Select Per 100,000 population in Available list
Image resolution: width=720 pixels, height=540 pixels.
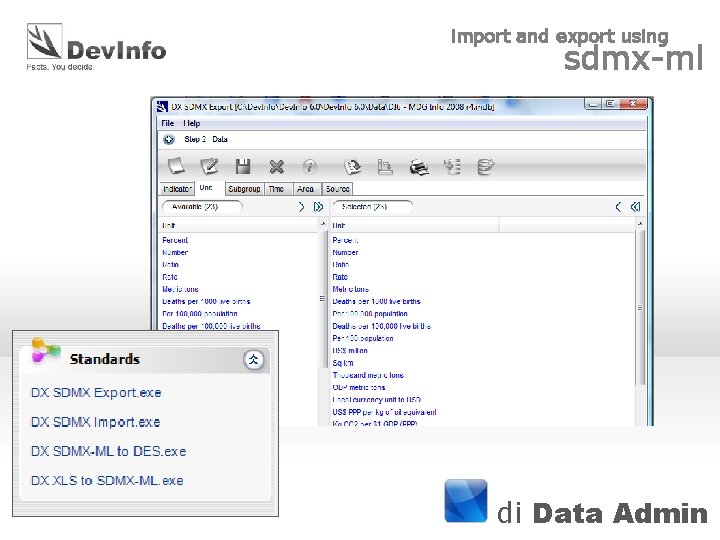[200, 314]
